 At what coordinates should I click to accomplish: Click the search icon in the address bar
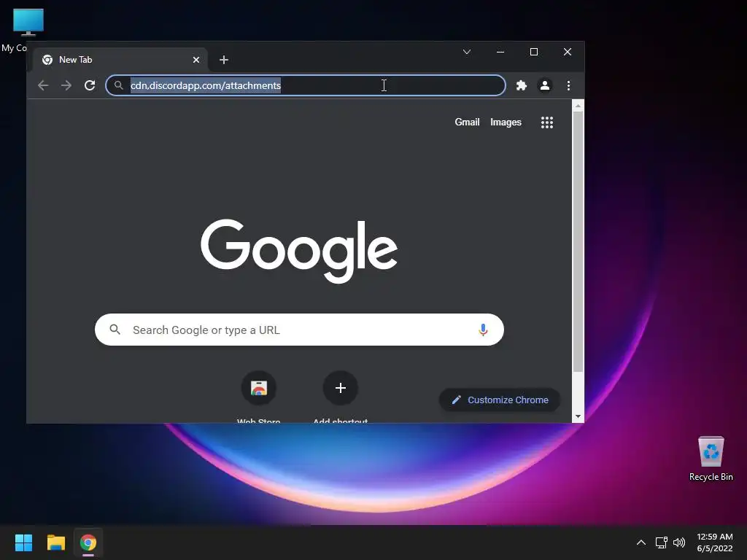pos(119,85)
